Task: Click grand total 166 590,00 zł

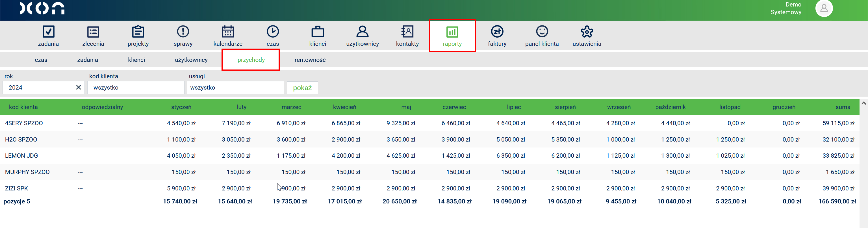Action: click(837, 201)
